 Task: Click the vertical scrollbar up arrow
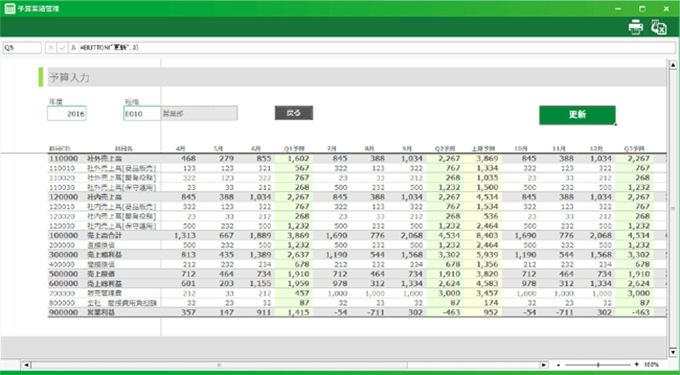[673, 65]
